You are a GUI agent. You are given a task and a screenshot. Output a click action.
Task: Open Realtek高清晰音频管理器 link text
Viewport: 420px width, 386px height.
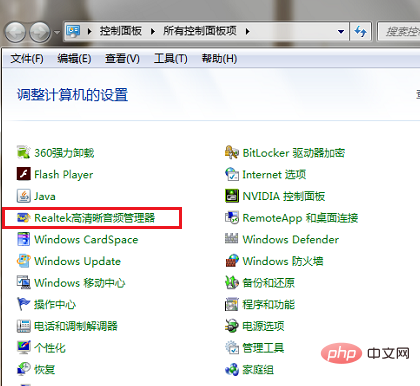[x=95, y=218]
